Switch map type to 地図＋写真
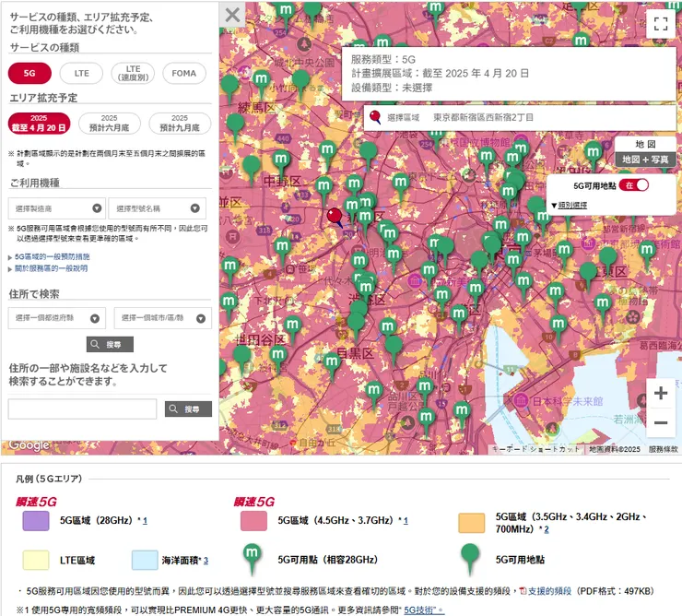Screen dimensions: 682x616 pos(645,160)
